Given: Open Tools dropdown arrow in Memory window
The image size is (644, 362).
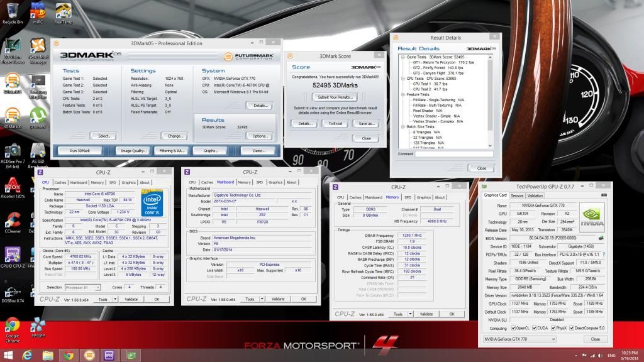Looking at the screenshot, I should click(x=410, y=314).
